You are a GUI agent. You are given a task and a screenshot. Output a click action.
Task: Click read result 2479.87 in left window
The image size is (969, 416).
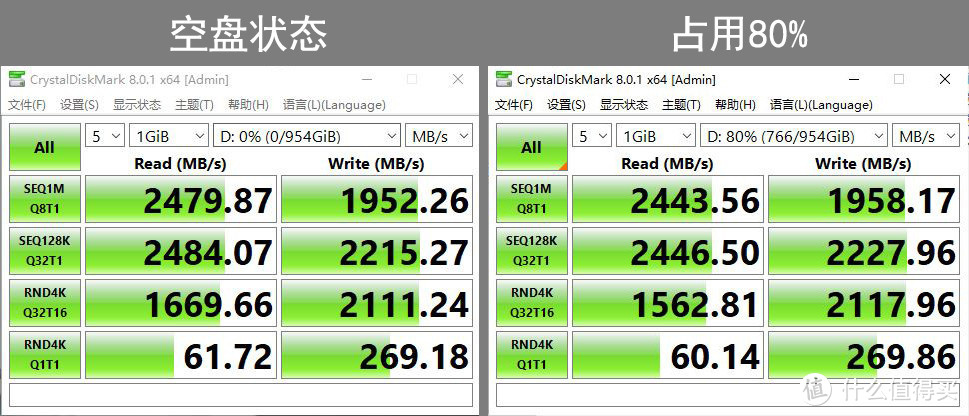click(180, 199)
